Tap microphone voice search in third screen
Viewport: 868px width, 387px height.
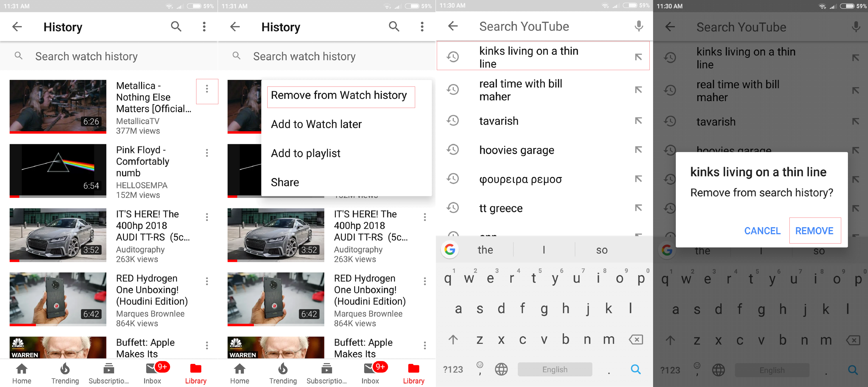[x=639, y=26]
